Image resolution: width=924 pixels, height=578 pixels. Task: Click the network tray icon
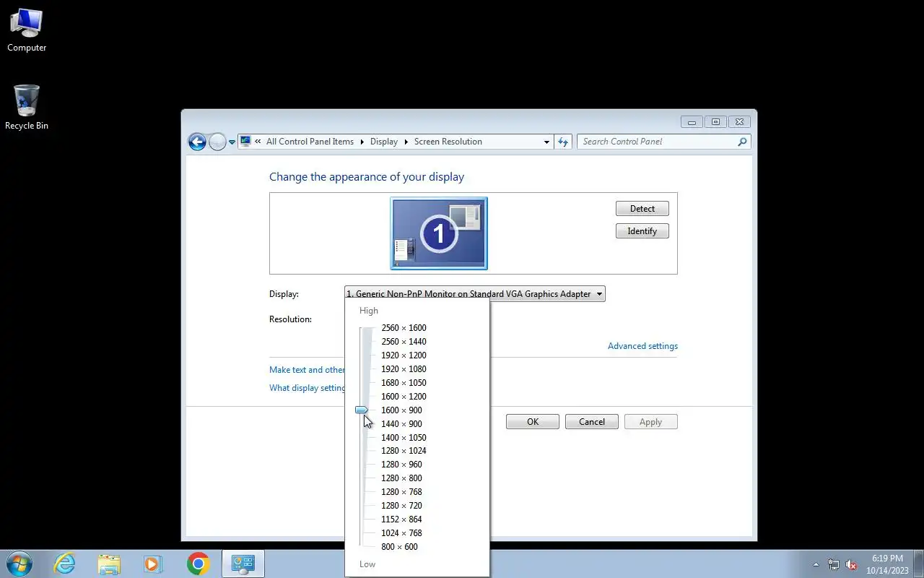[834, 565]
